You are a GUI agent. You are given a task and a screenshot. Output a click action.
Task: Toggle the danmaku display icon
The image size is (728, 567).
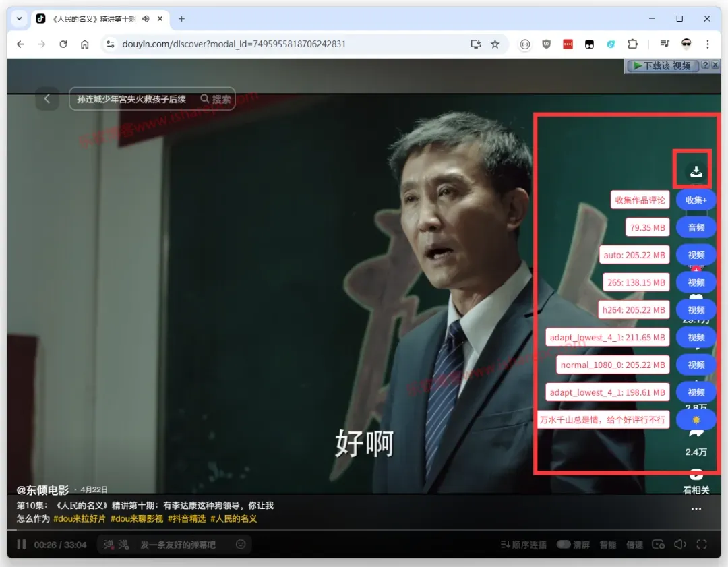click(109, 544)
